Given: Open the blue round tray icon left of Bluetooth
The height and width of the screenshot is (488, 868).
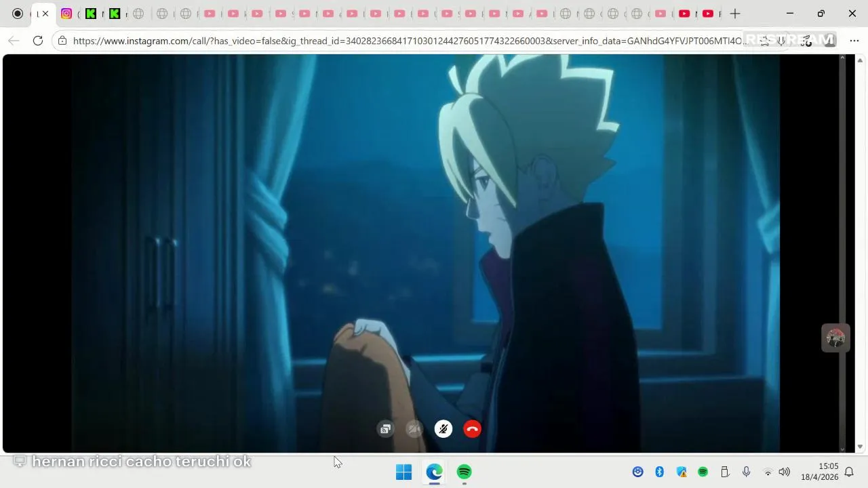Looking at the screenshot, I should coord(637,472).
